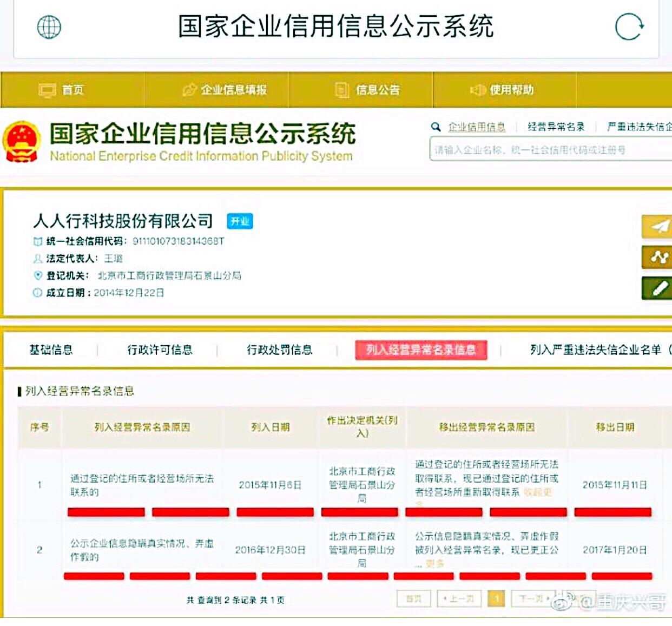This screenshot has height=626, width=672.
Task: Click the 登记机关 line
Action: [x=137, y=275]
